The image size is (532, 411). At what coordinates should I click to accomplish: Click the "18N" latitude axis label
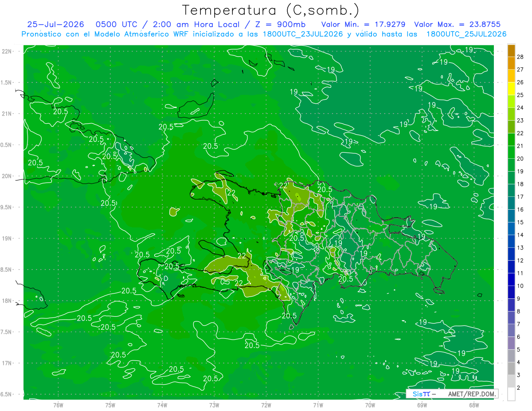tap(7, 301)
